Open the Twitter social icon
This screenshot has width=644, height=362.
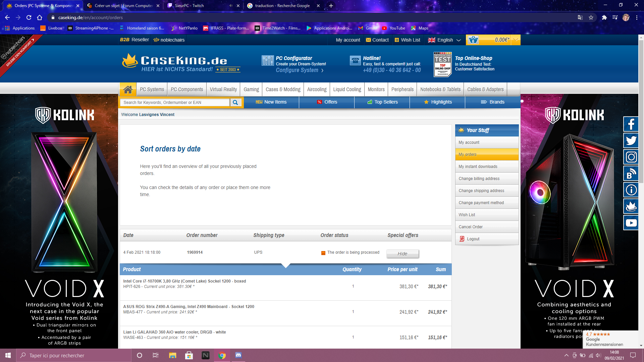[x=631, y=140]
